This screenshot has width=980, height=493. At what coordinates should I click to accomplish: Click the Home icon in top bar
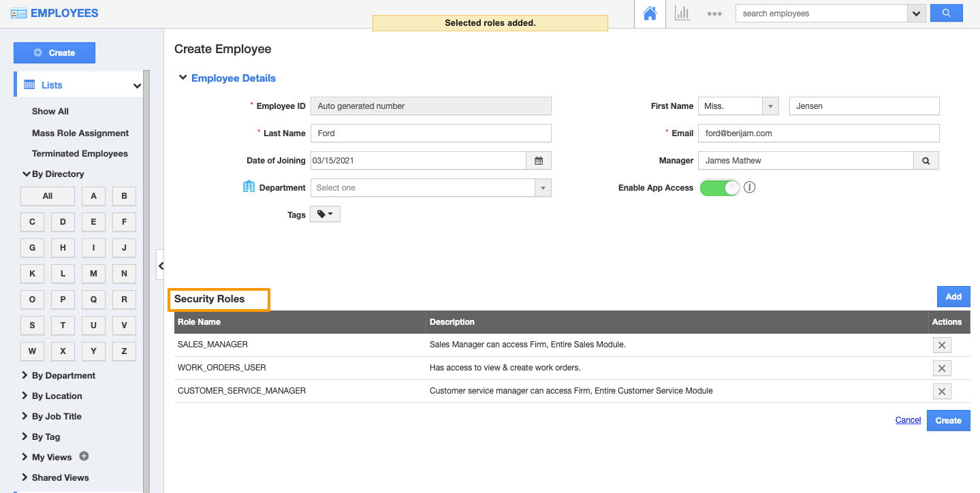tap(650, 14)
